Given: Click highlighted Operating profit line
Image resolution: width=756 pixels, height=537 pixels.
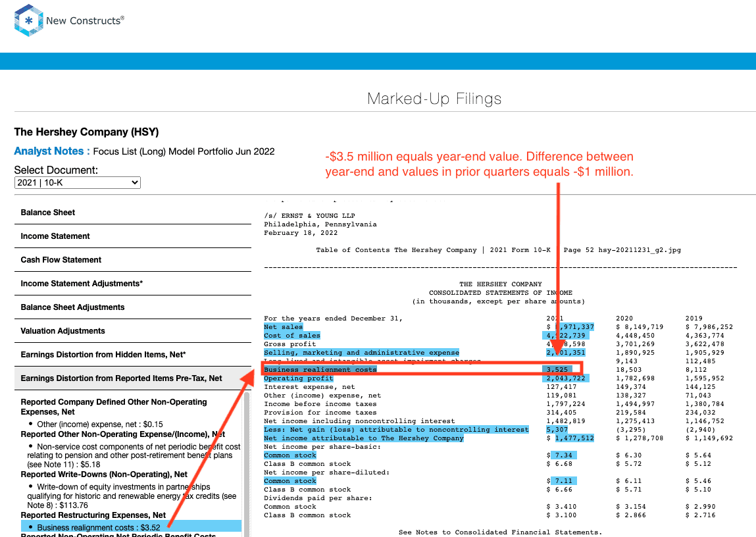Looking at the screenshot, I should 299,378.
